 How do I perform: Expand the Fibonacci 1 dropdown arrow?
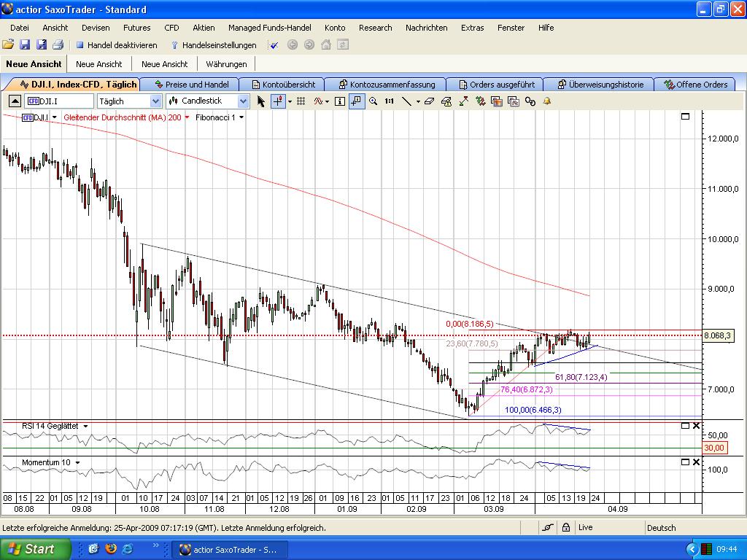(241, 117)
